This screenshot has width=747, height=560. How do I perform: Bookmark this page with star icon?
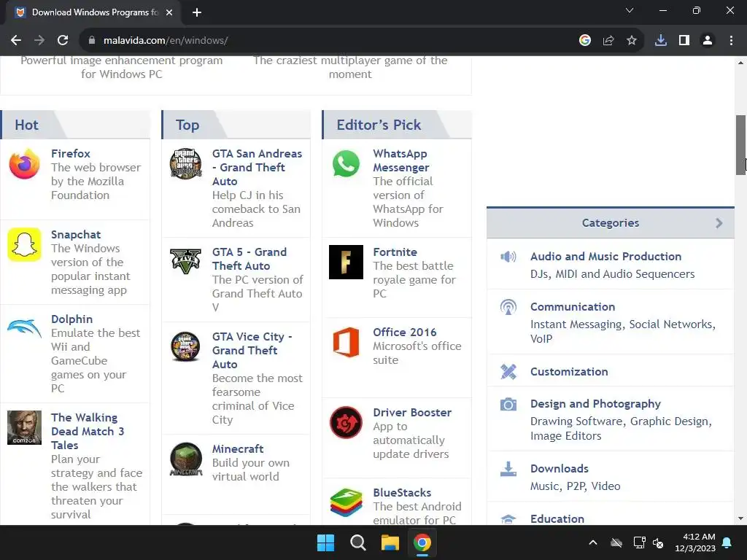coord(632,41)
